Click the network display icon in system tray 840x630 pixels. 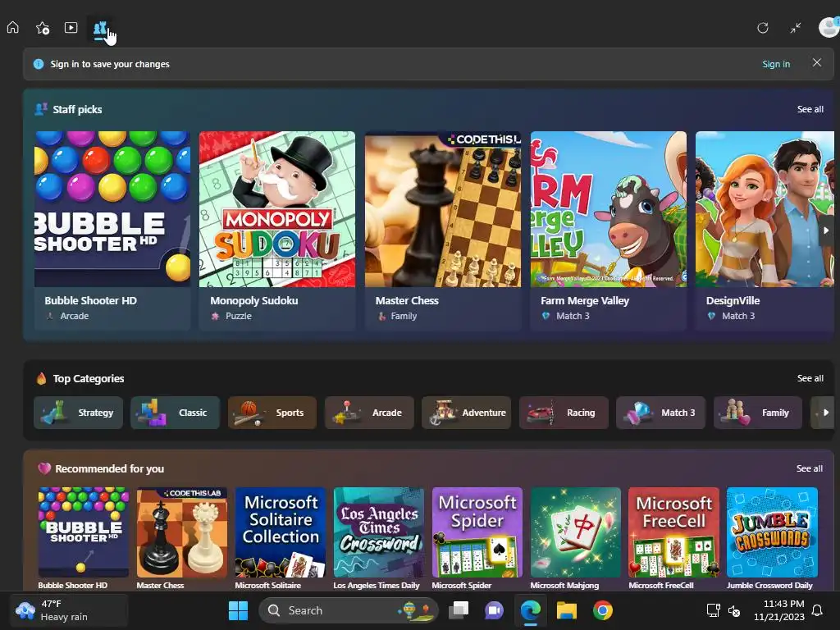point(713,610)
